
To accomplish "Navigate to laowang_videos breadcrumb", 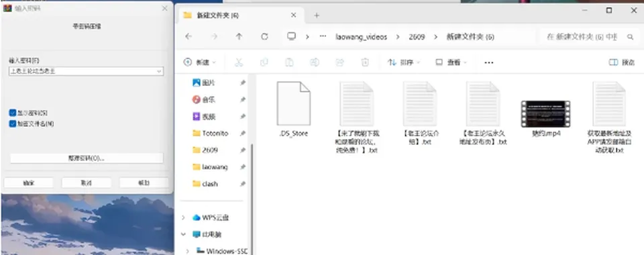I will pyautogui.click(x=362, y=37).
